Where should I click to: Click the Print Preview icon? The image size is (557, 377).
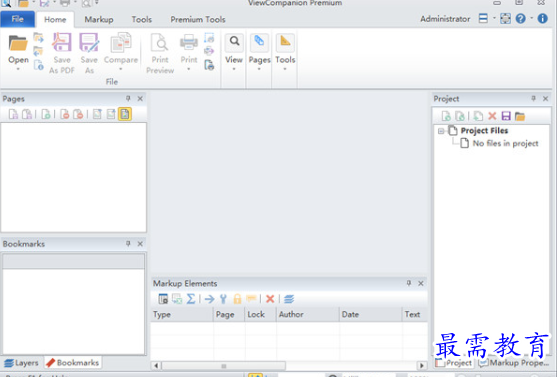pyautogui.click(x=159, y=42)
